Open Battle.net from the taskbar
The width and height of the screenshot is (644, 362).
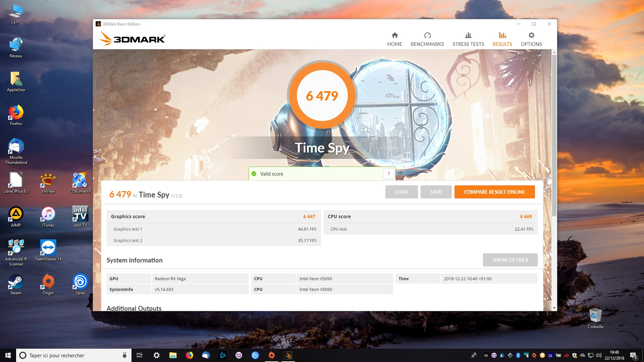(223, 355)
